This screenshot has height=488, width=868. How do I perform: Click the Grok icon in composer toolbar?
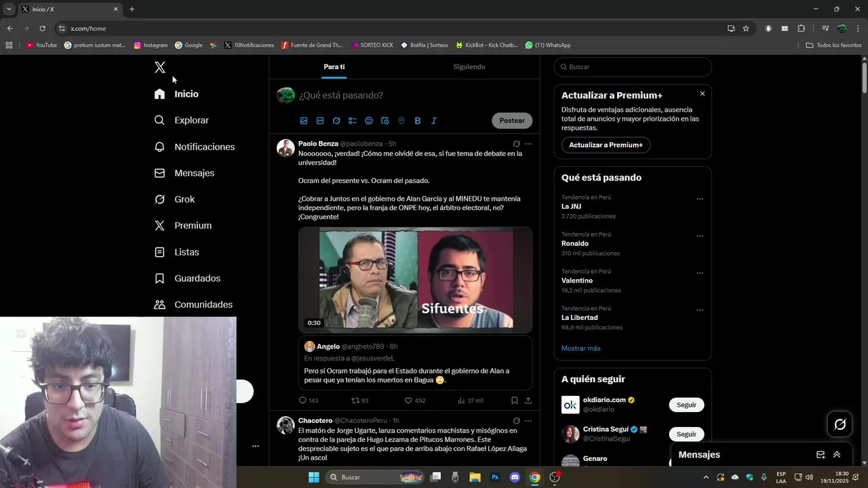click(x=336, y=121)
